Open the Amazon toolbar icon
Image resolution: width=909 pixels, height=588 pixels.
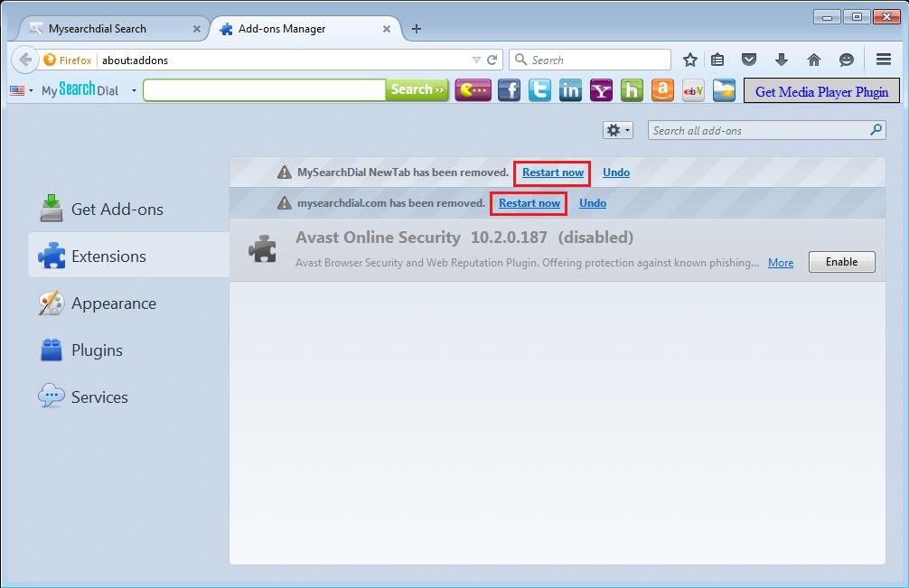tap(662, 90)
